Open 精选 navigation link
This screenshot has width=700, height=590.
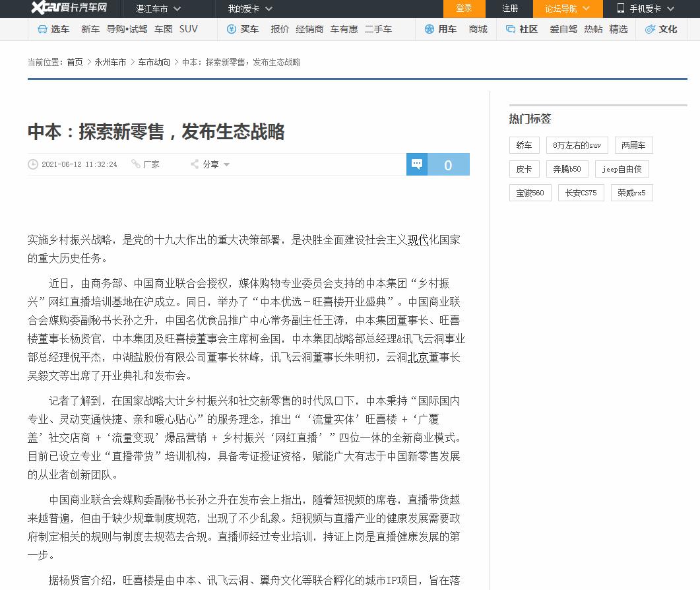click(x=618, y=29)
